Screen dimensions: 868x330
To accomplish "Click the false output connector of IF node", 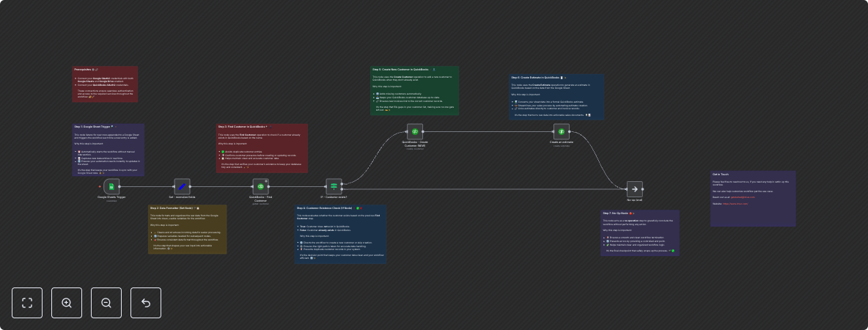I will 342,190.
